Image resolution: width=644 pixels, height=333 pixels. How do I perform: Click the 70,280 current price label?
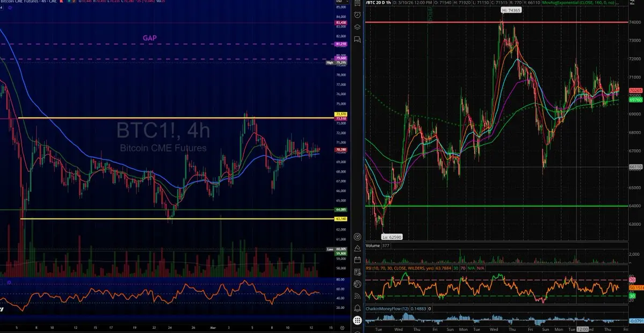(x=341, y=150)
